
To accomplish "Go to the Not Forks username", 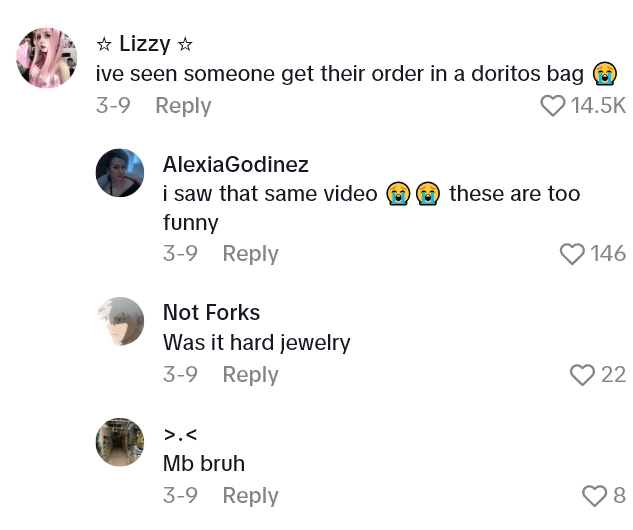I will [209, 313].
